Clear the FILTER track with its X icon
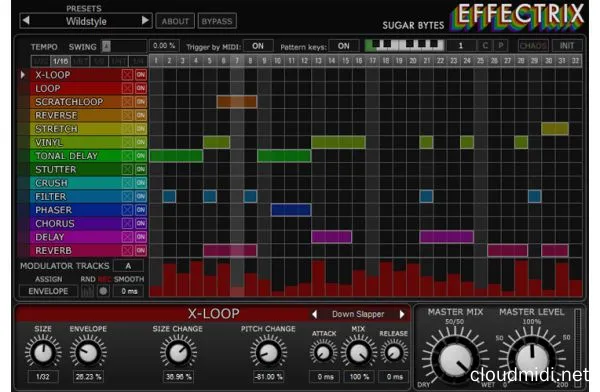Screen dimensions: 600x392 point(127,196)
